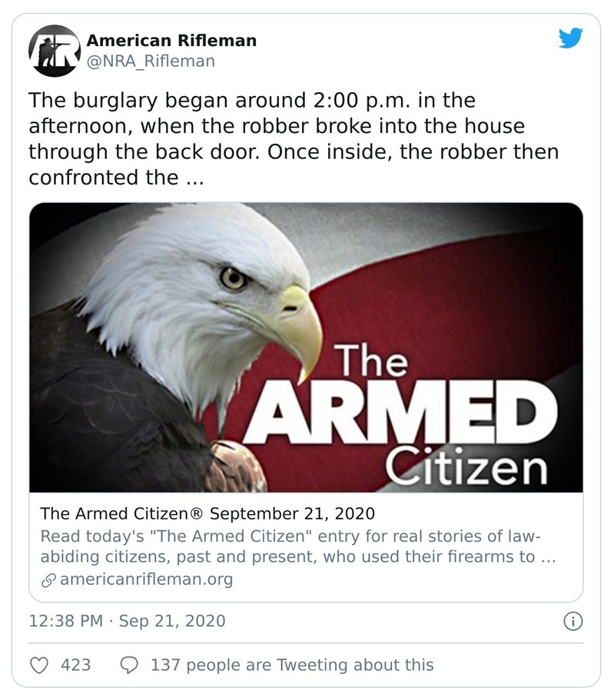Open the American Rifleman display name
614x700 pixels.
(x=171, y=41)
